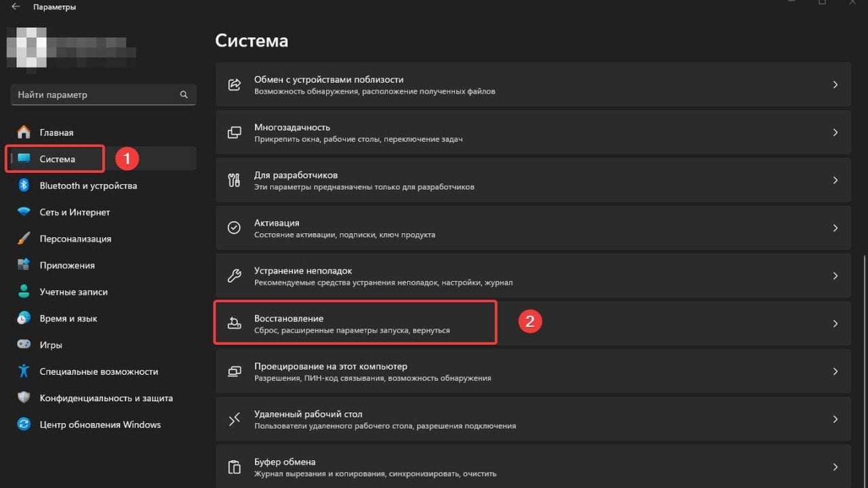The image size is (868, 488).
Task: Select Приложения in the sidebar
Action: point(67,265)
